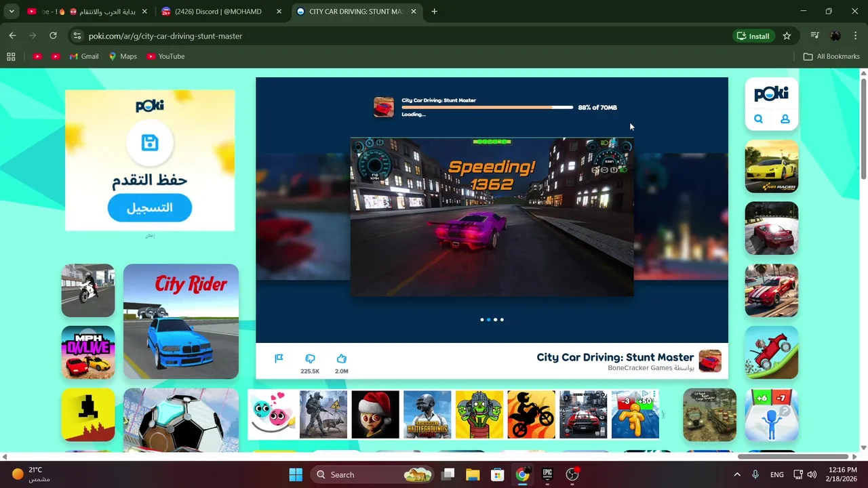Show hidden system tray icons chevron
Screen dimensions: 868x488
coord(737,474)
